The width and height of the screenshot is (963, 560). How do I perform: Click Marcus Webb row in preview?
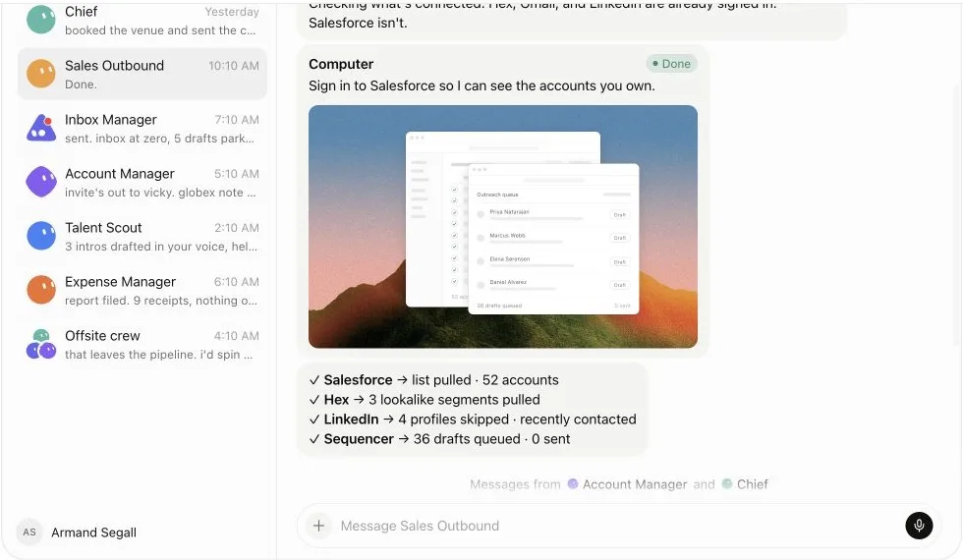tap(553, 238)
